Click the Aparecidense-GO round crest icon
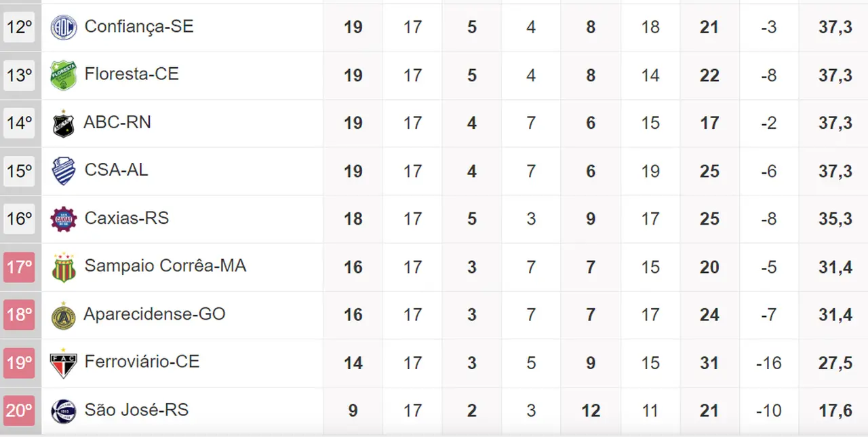 pyautogui.click(x=63, y=316)
